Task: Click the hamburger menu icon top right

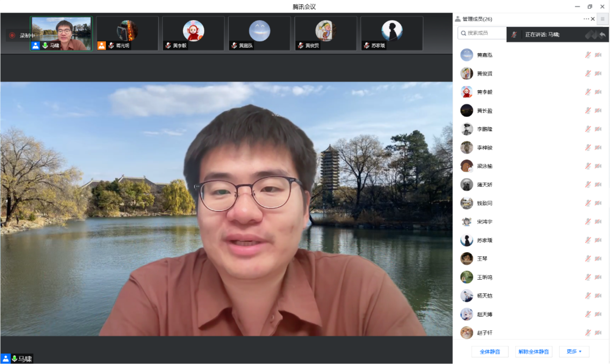Action: (x=603, y=19)
